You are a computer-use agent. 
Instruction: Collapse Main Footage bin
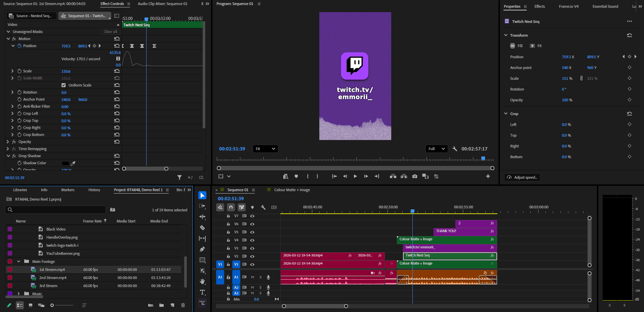point(18,262)
